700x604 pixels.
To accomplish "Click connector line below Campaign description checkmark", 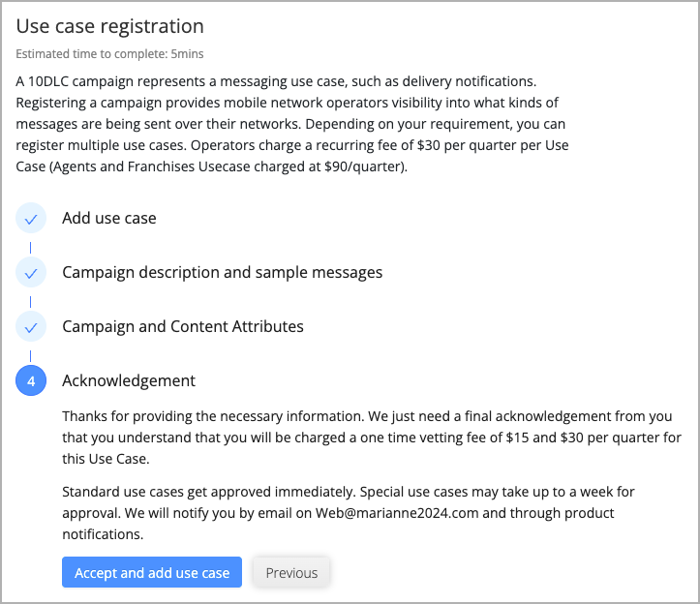I will [x=30, y=302].
